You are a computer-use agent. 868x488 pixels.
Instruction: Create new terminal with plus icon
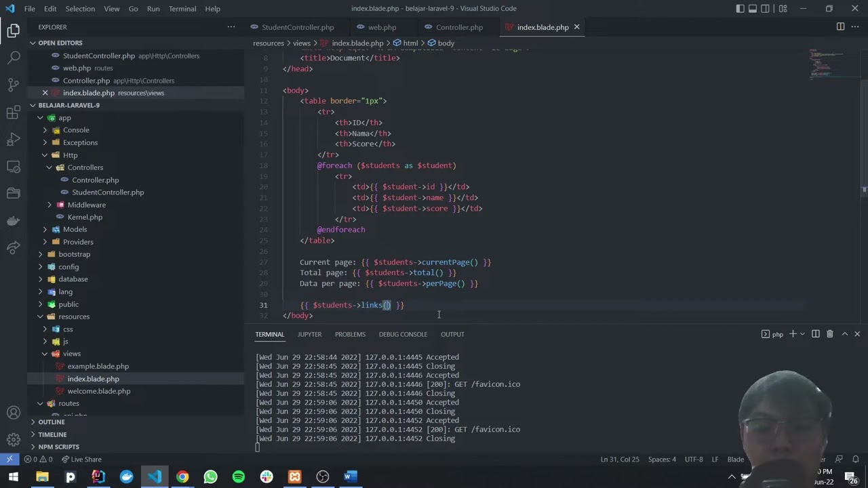793,334
